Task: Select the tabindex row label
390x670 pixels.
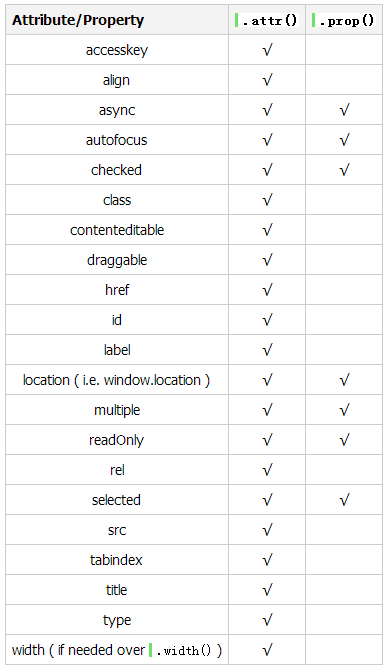Action: 116,560
